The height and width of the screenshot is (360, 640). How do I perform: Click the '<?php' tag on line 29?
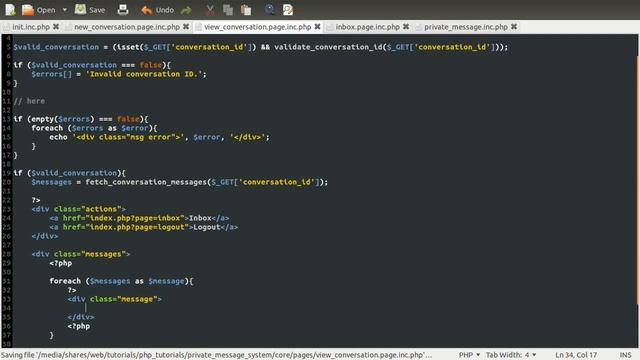(60, 263)
